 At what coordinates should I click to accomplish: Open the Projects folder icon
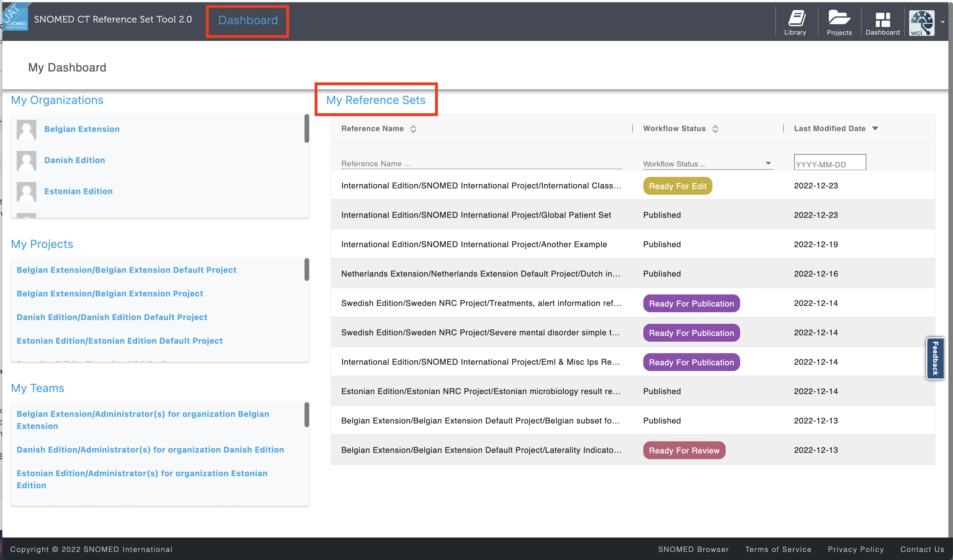tap(839, 22)
